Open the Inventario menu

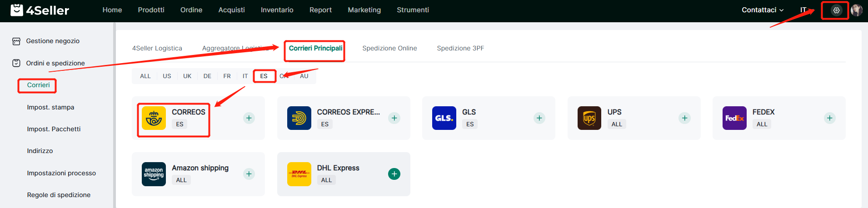click(277, 10)
